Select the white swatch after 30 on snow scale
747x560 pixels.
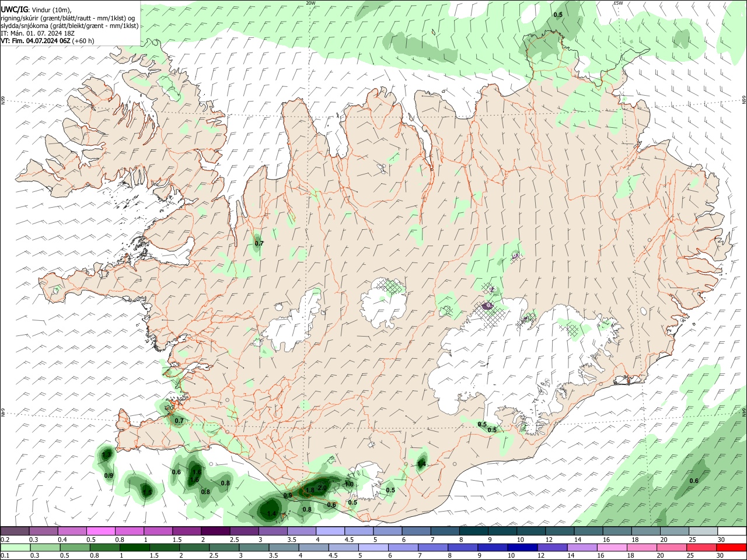pos(732,531)
